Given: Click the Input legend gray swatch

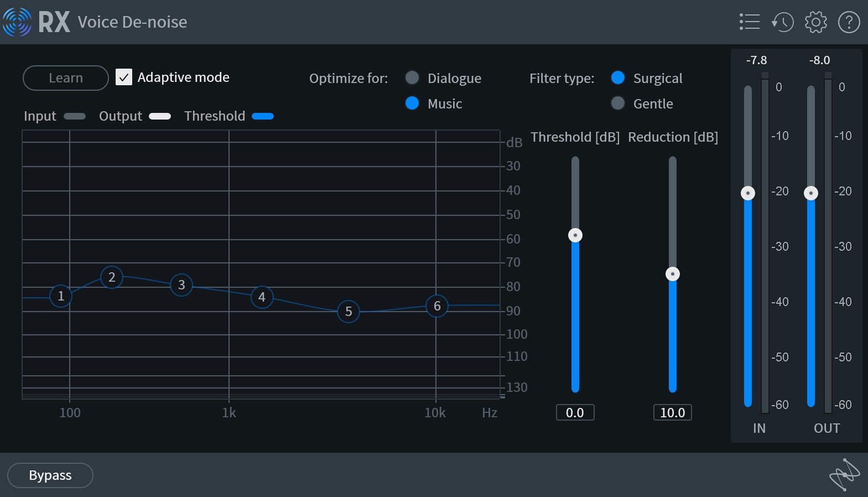Looking at the screenshot, I should pos(75,116).
